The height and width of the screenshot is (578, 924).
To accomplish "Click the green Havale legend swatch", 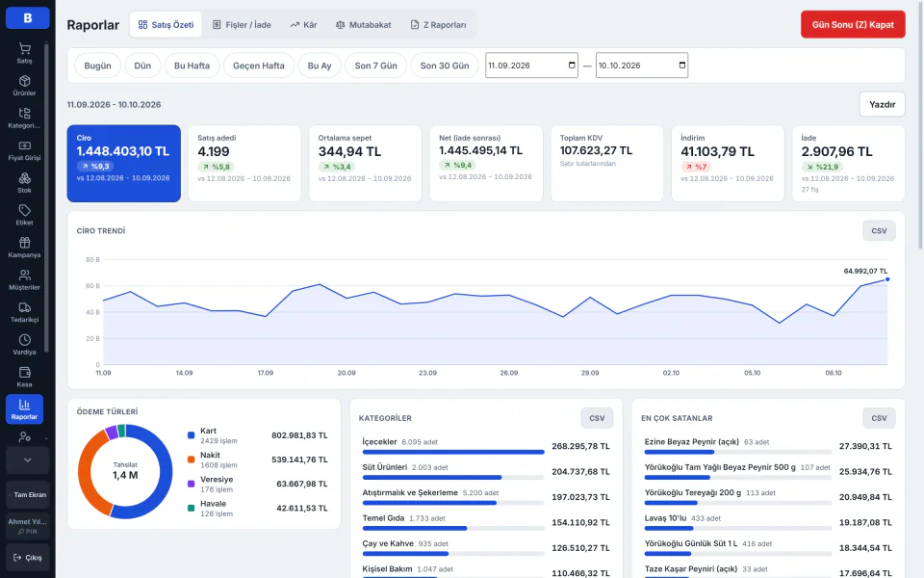I will click(191, 508).
